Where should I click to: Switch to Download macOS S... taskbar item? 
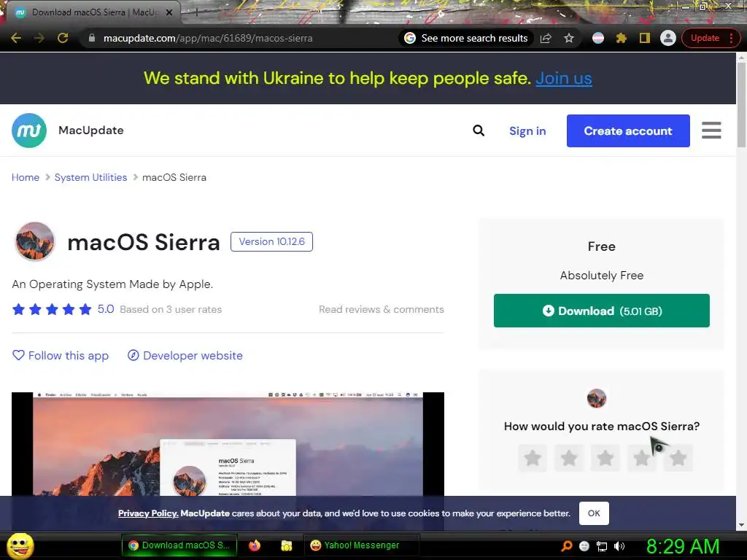pyautogui.click(x=179, y=545)
